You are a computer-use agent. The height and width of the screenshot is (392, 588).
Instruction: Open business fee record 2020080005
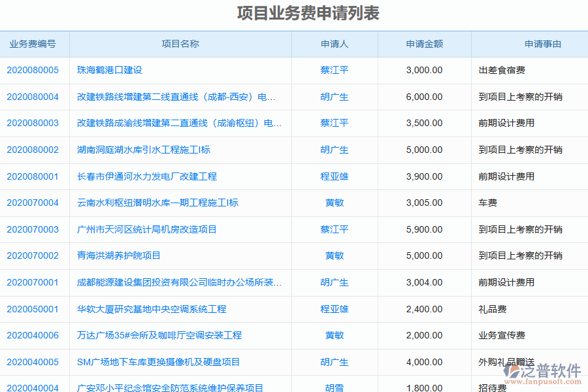pyautogui.click(x=33, y=70)
